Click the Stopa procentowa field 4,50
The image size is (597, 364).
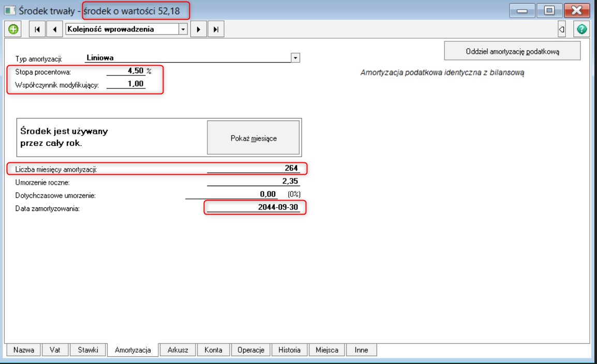126,71
